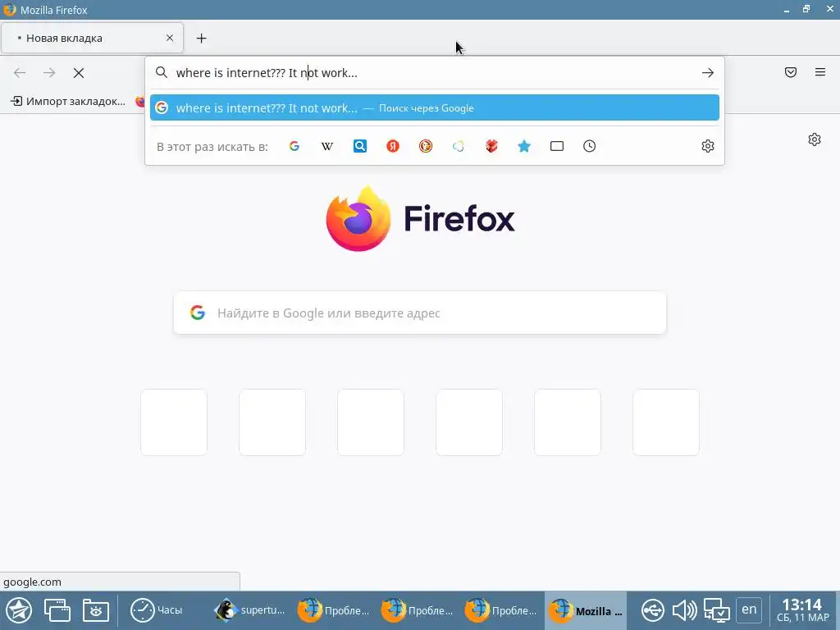Switch to supertu... taskbar window
840x630 pixels.
point(250,610)
